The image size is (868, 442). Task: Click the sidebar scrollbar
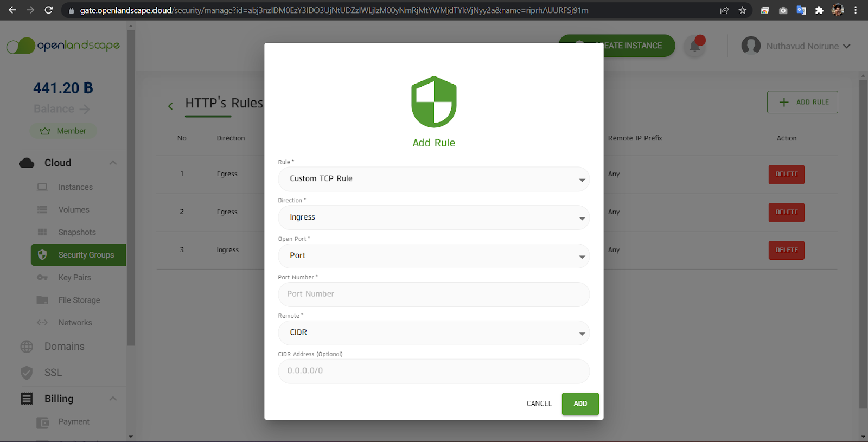click(x=131, y=187)
